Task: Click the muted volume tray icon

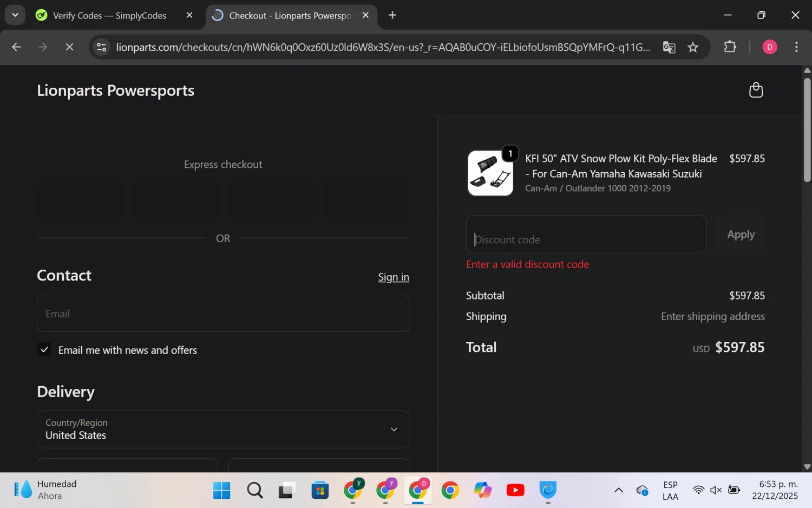Action: coord(716,490)
